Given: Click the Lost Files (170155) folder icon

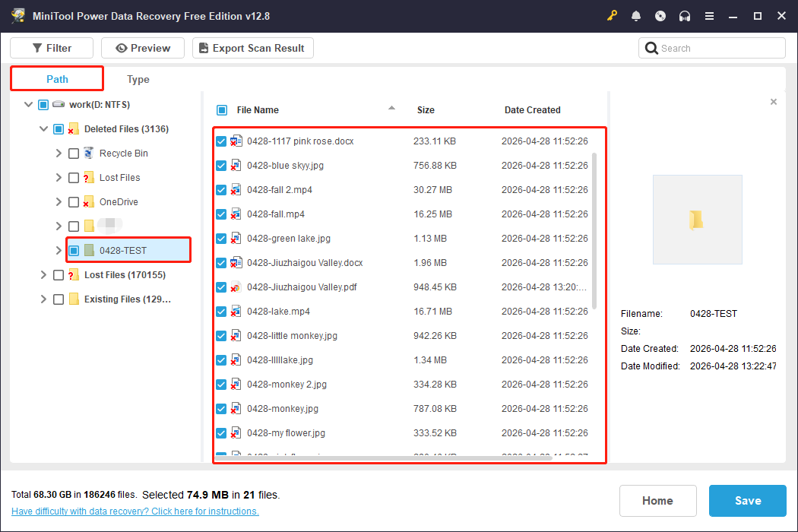Looking at the screenshot, I should click(73, 275).
